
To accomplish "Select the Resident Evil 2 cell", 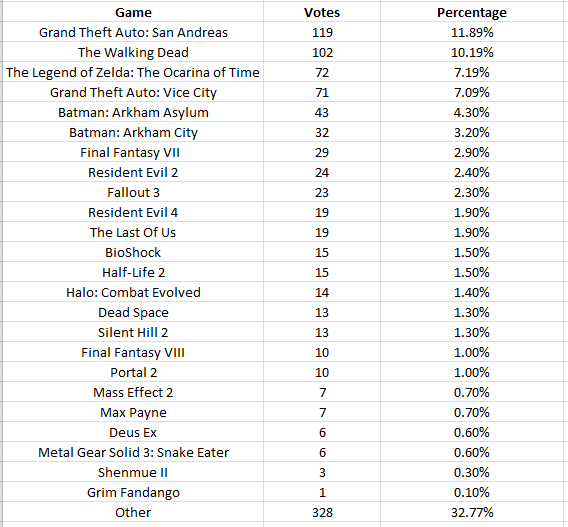I will (x=133, y=172).
